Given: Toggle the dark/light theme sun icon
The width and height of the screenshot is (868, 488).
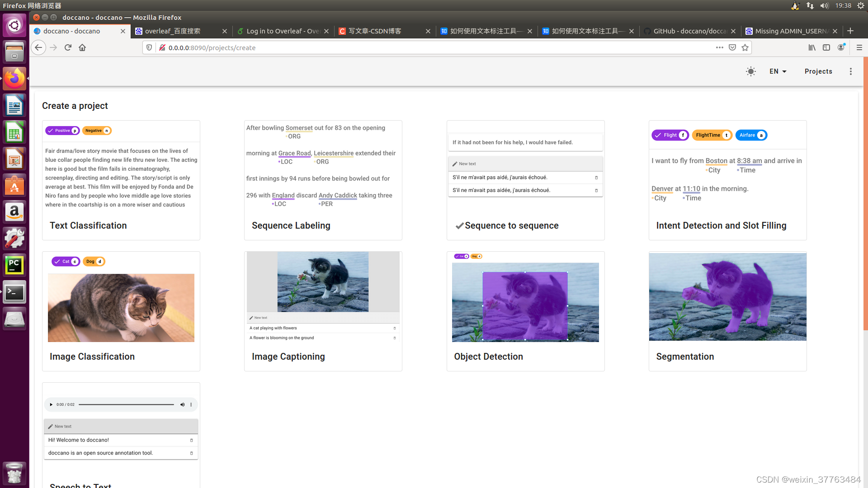Looking at the screenshot, I should (750, 71).
